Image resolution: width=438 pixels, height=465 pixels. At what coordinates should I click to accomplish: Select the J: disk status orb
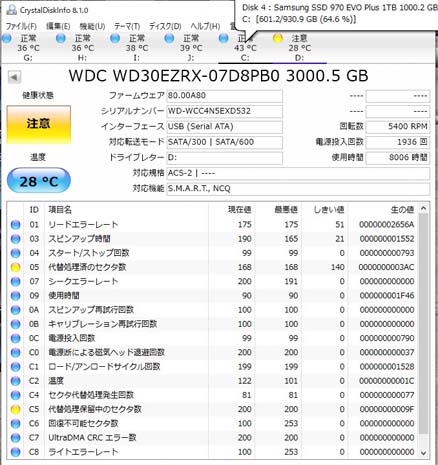(x=169, y=38)
